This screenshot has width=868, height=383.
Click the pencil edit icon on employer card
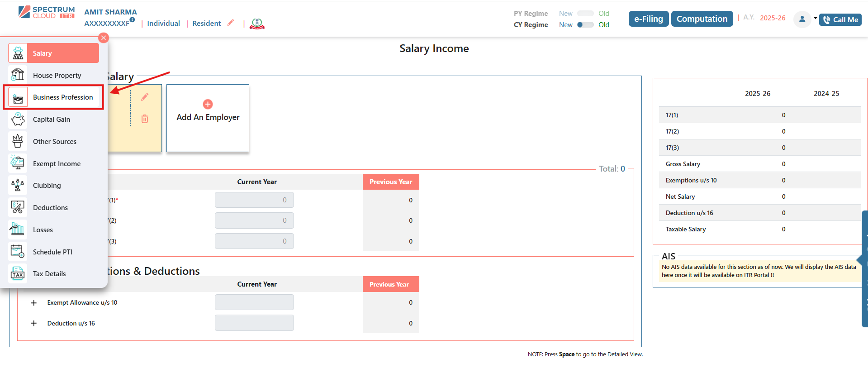145,97
